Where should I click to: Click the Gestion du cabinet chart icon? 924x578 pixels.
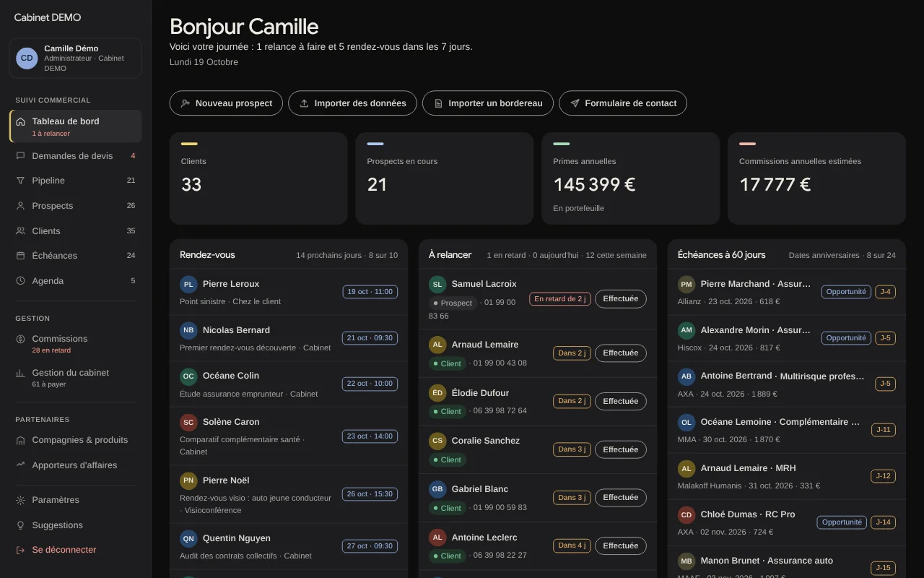[x=20, y=373]
